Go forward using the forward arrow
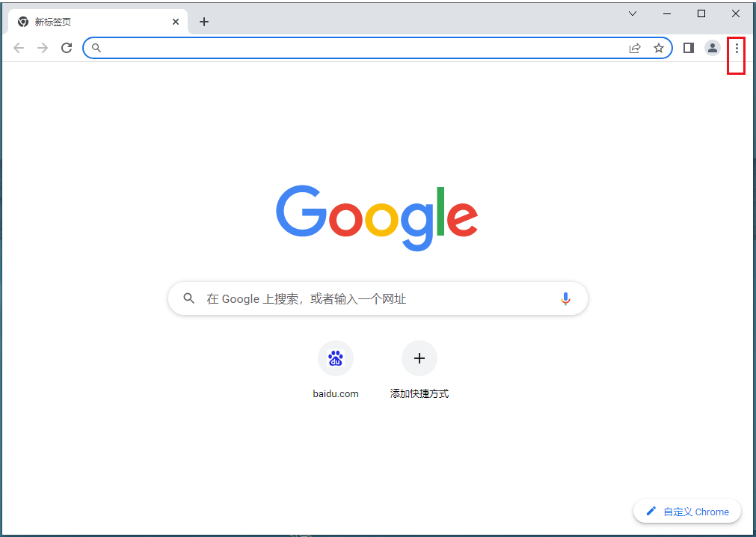This screenshot has width=756, height=537. pyautogui.click(x=43, y=48)
